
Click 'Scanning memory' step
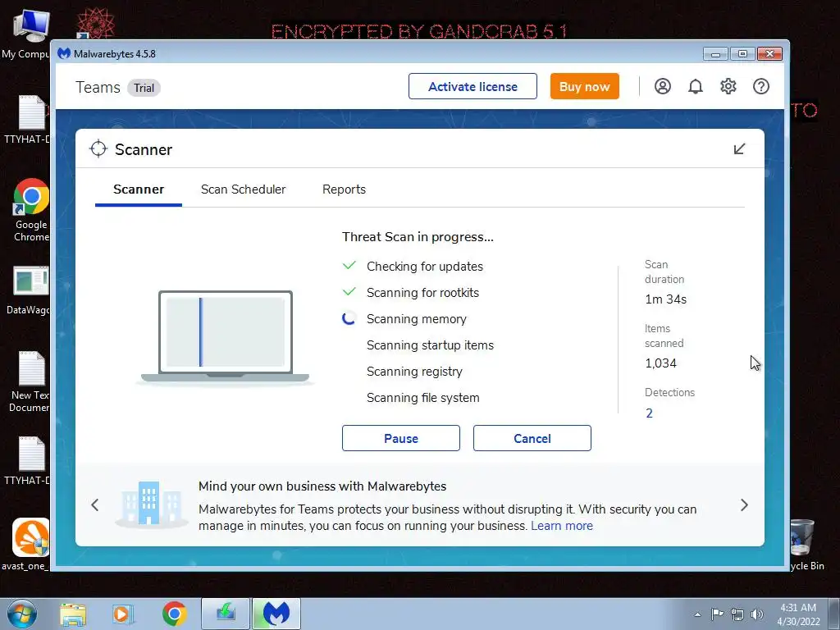coord(416,319)
